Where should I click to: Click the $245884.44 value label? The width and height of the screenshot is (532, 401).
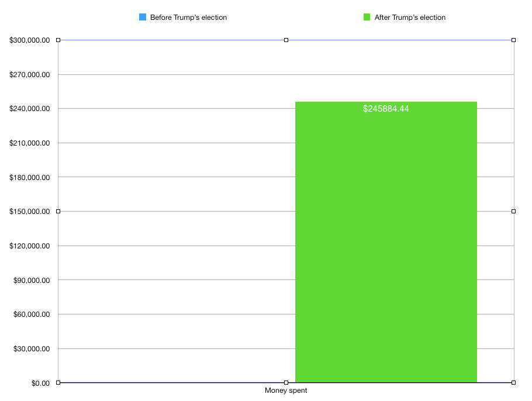[x=386, y=109]
